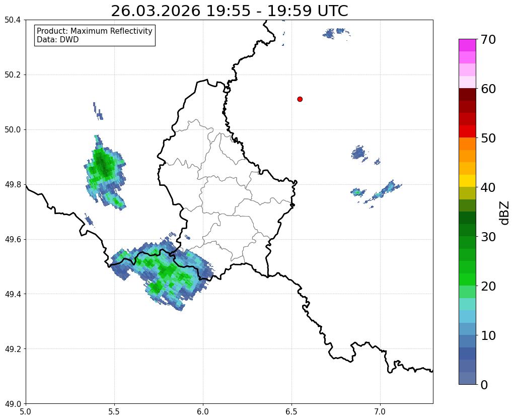The image size is (515, 420).
Task: Click the 40 tick on the colorbar
Action: tap(488, 187)
